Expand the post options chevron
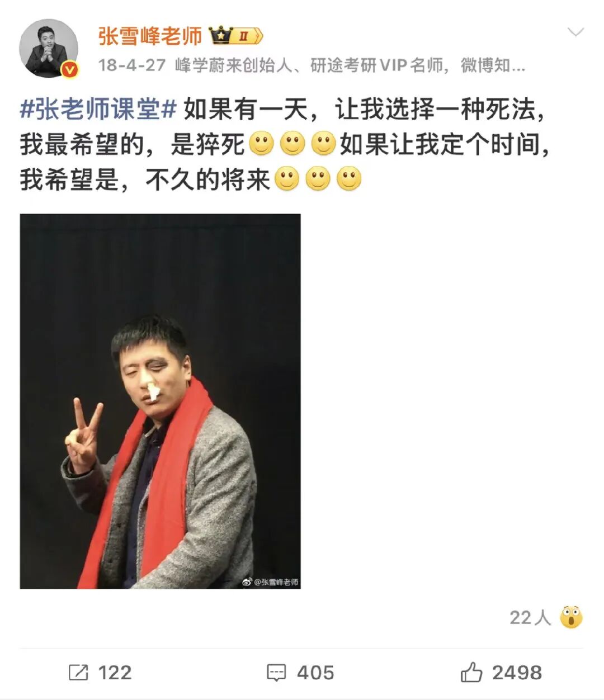604x700 pixels. (575, 32)
